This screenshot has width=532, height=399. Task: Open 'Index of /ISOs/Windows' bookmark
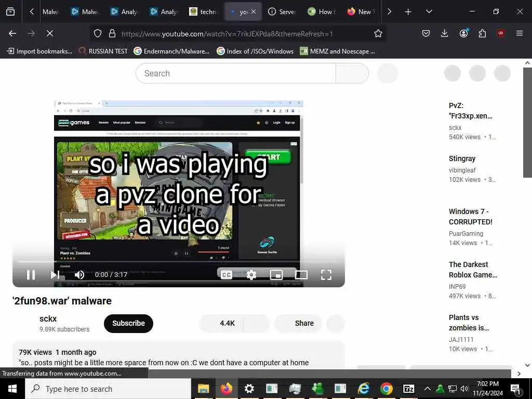255,51
